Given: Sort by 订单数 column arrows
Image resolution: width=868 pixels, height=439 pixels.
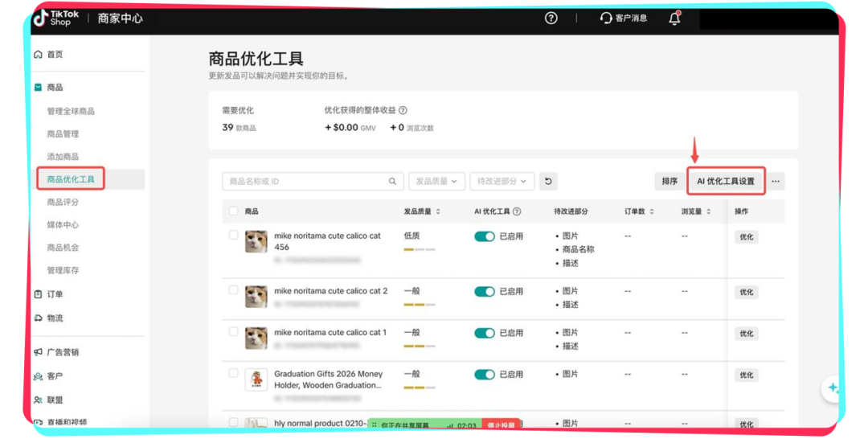Looking at the screenshot, I should [652, 211].
